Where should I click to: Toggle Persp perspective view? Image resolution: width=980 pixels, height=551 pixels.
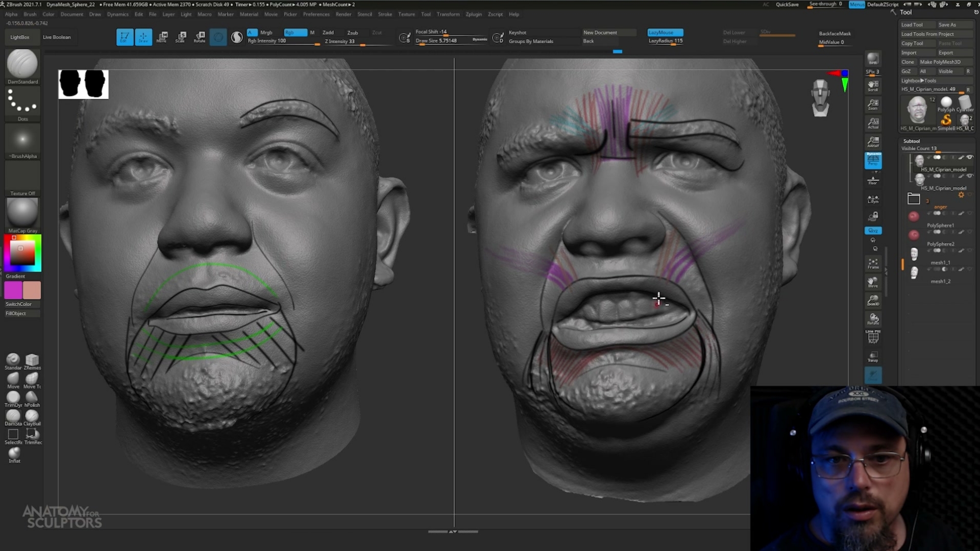[873, 160]
